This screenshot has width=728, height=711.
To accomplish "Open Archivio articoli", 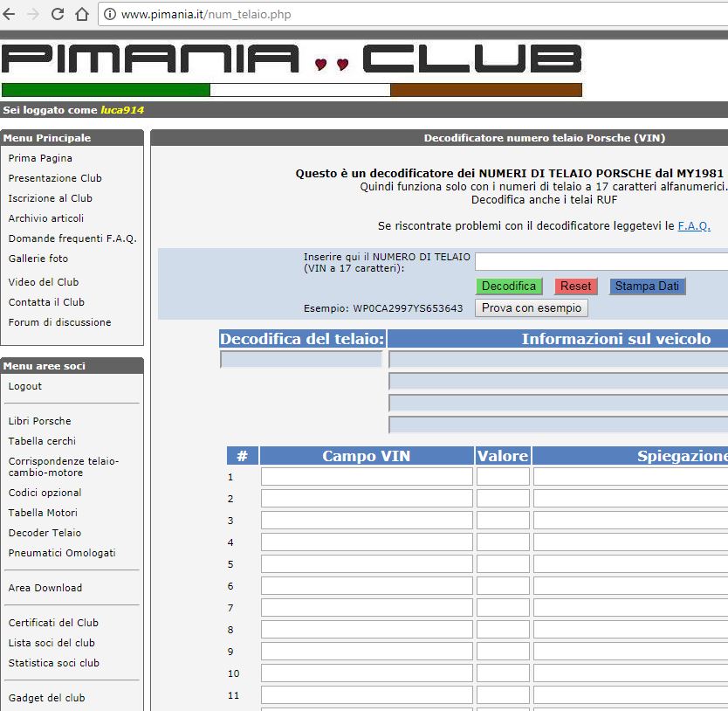I will [x=46, y=218].
